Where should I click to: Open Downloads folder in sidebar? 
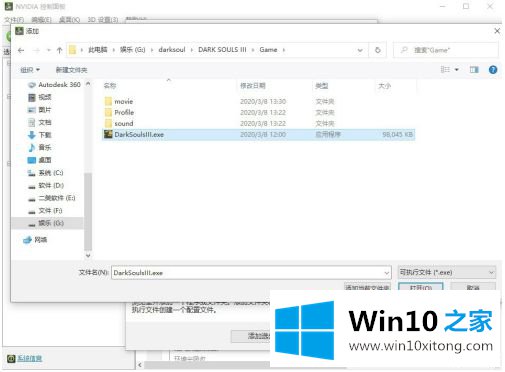click(40, 135)
